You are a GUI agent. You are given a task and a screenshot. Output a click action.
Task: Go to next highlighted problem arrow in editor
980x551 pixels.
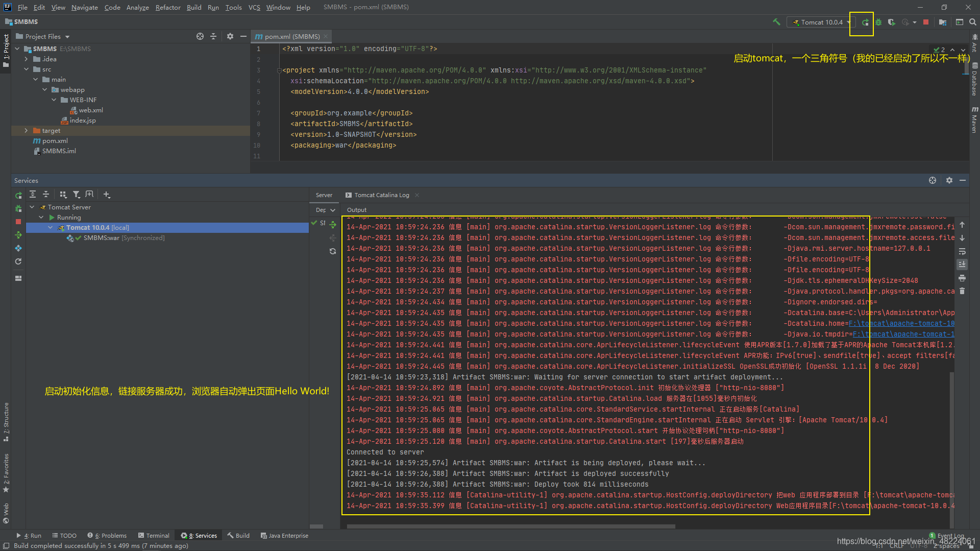tap(963, 50)
